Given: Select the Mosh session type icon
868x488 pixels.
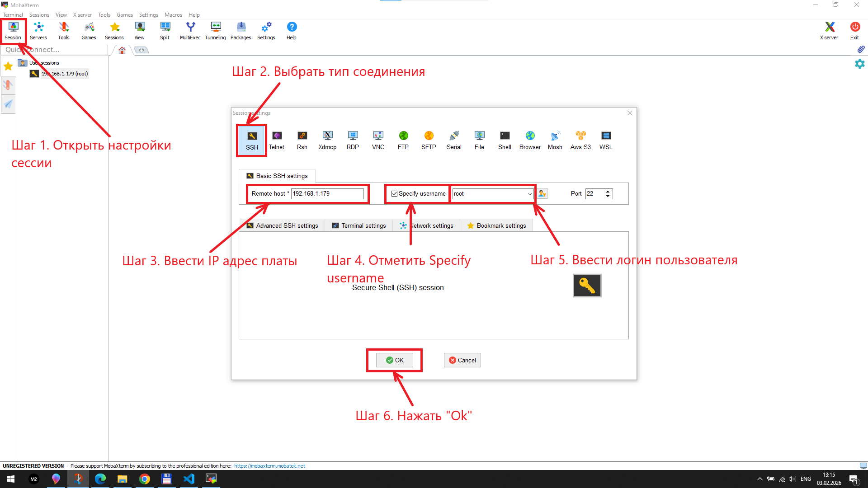Looking at the screenshot, I should tap(555, 140).
